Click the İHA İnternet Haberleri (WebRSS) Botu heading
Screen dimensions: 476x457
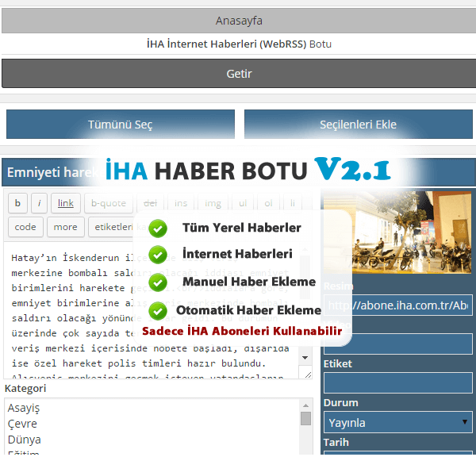click(239, 44)
